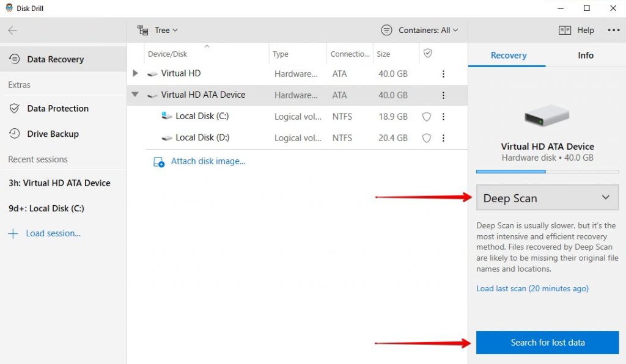Open Load last scan from 20 minutes ago
Image resolution: width=626 pixels, height=364 pixels.
[x=532, y=288]
